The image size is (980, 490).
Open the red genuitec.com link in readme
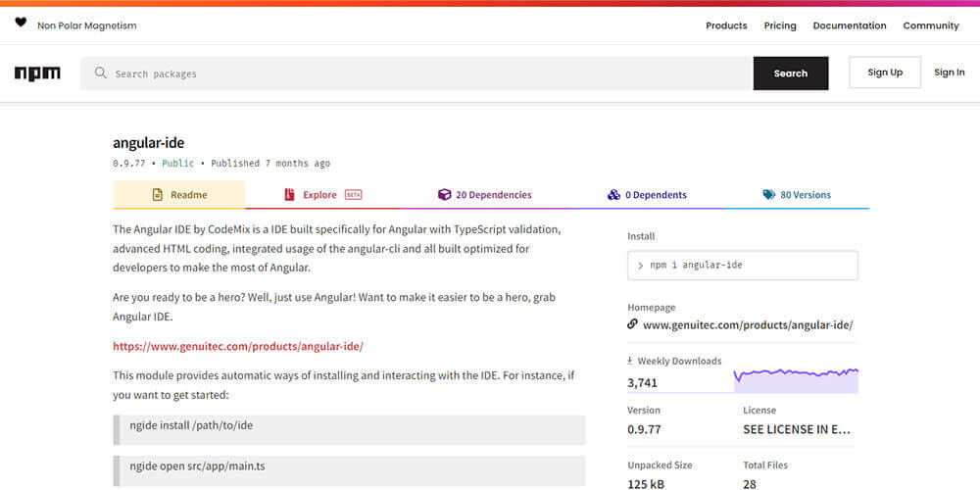point(238,346)
